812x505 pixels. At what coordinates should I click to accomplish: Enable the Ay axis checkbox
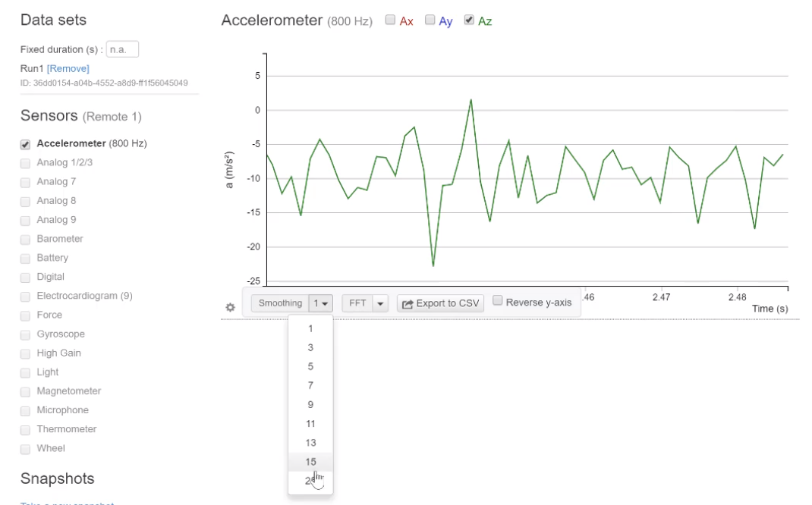(x=430, y=20)
